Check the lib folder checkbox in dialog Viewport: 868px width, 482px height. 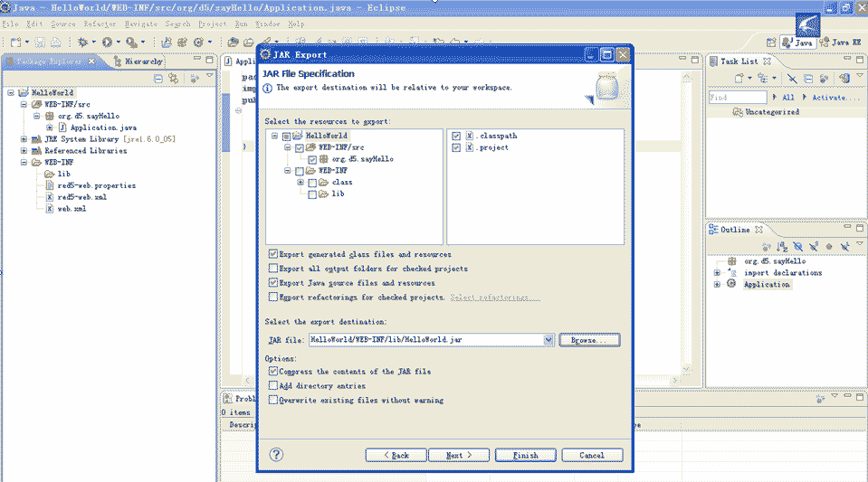[312, 194]
